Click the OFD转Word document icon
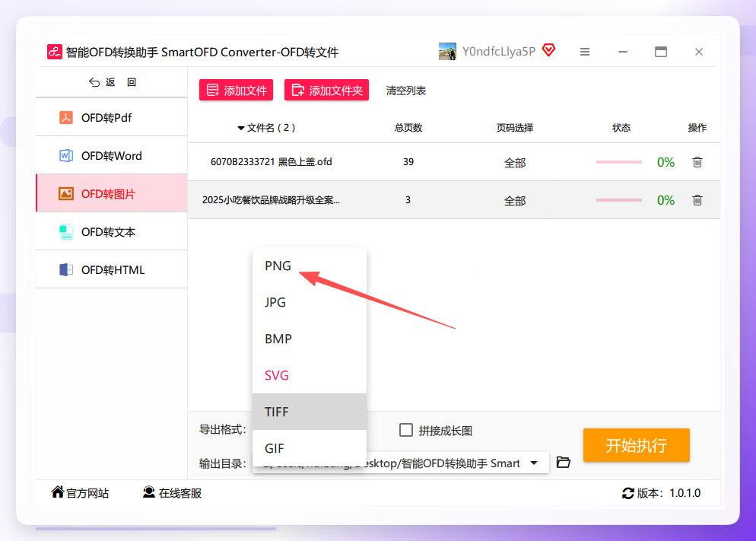This screenshot has width=756, height=541. (x=66, y=156)
